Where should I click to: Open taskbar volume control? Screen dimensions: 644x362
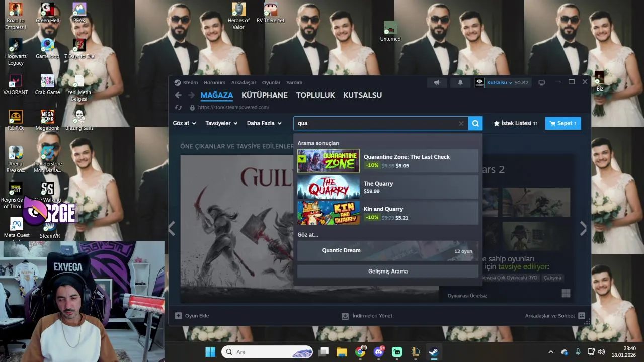[x=601, y=352]
